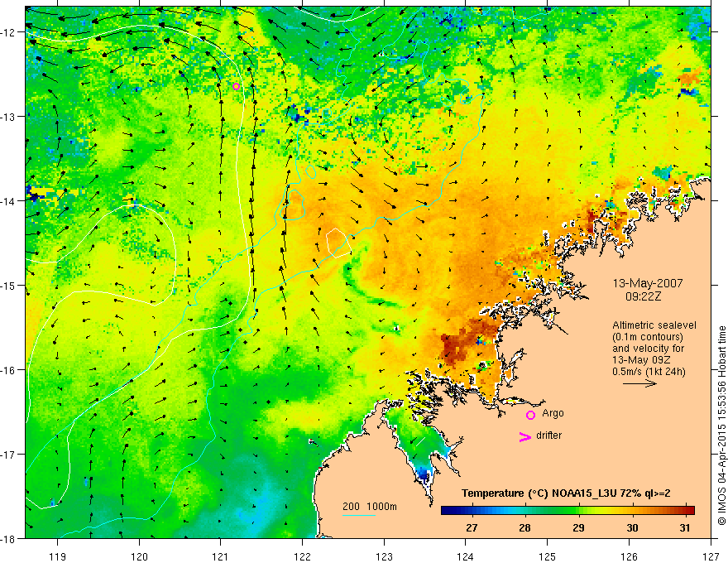This screenshot has height=563, width=728.
Task: Click the latitude axis label -14
Action: coord(8,201)
